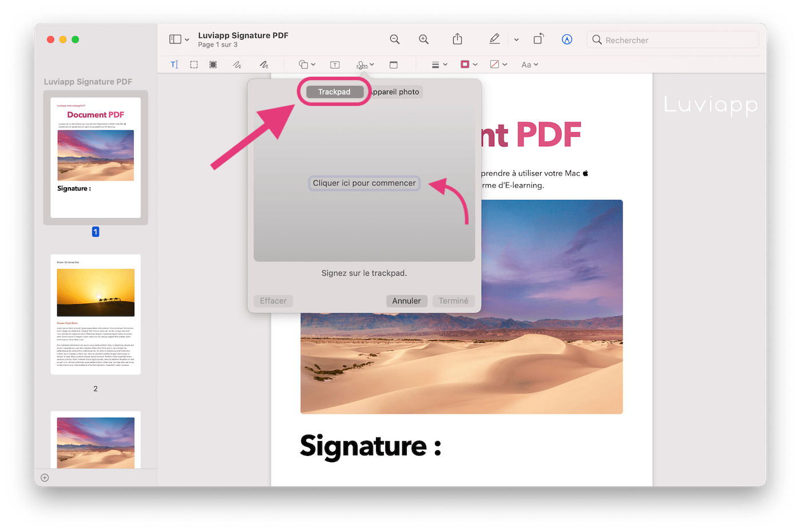Viewport: 801px width, 532px height.
Task: Select the rectangular selection tool
Action: pyautogui.click(x=194, y=65)
